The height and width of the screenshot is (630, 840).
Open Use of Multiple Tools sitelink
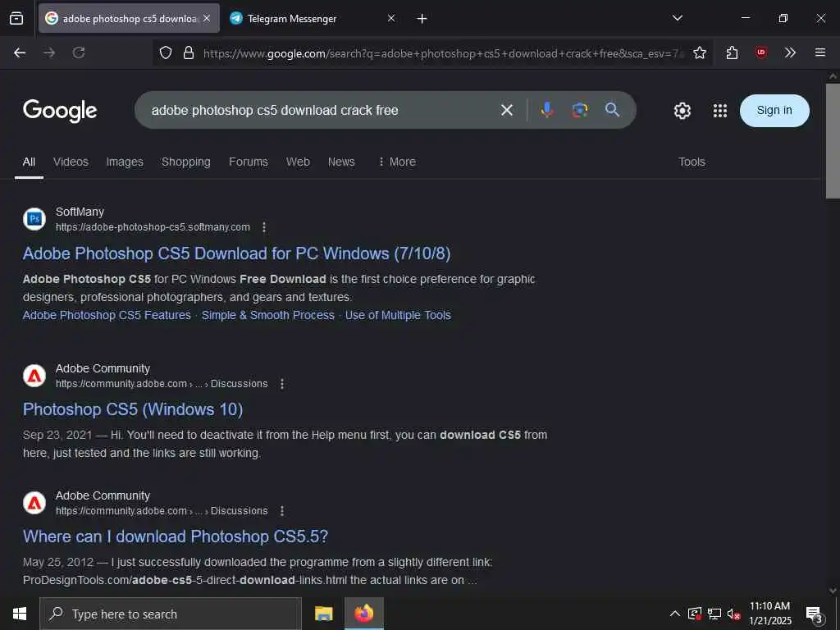[398, 315]
